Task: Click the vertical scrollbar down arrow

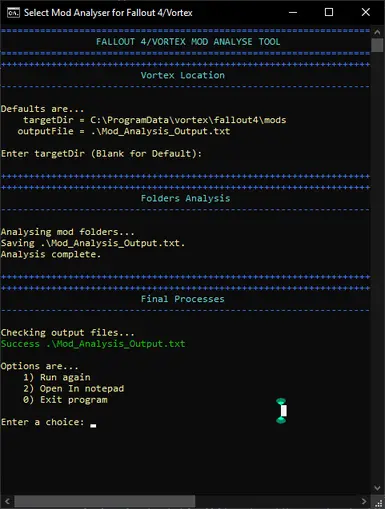Action: click(x=377, y=488)
